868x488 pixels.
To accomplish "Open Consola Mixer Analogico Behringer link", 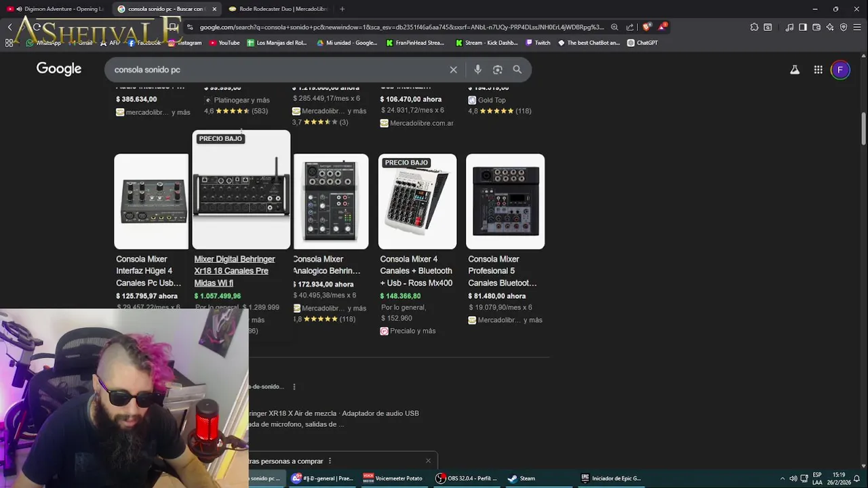I will pos(327,265).
